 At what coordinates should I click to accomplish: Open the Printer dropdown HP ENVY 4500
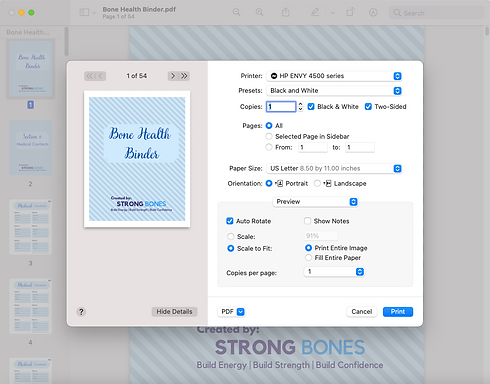point(334,76)
